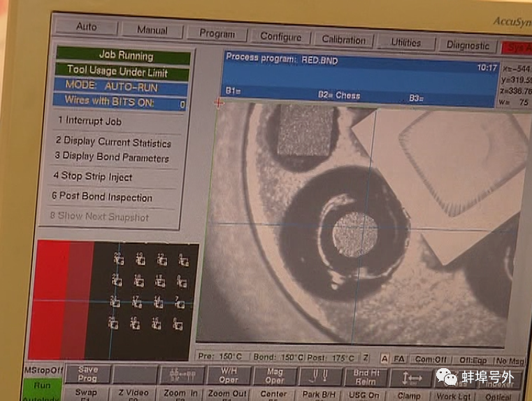532x401 pixels.
Task: Click the Wires with BITS ON counter
Action: coord(120,102)
